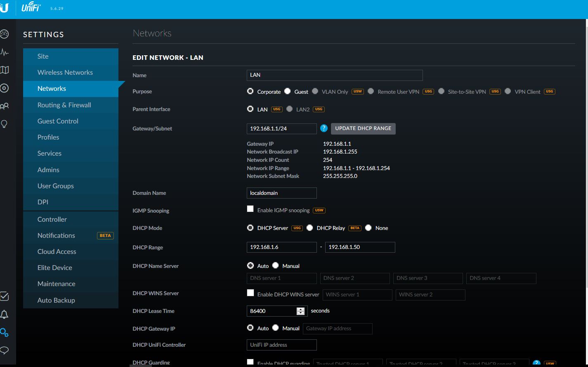This screenshot has height=367, width=588.
Task: Select None for DHCP Mode
Action: pos(368,228)
